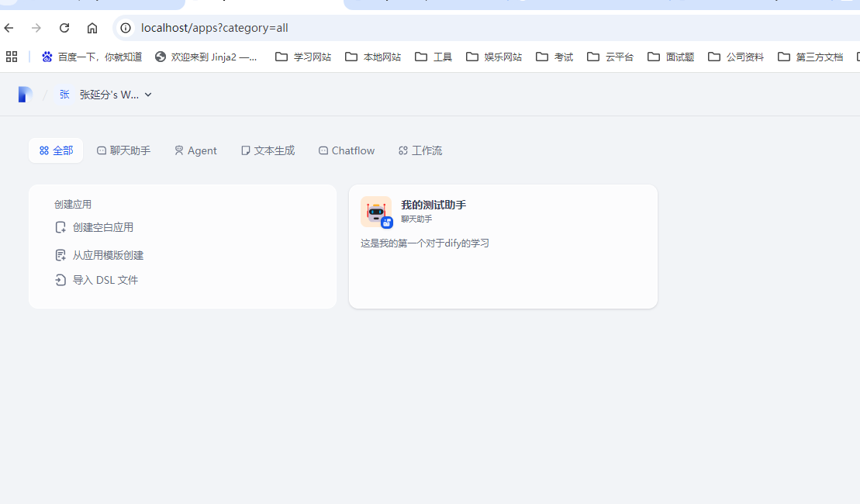This screenshot has height=504, width=860.
Task: Click the 创建应用 heading text
Action: tap(72, 204)
